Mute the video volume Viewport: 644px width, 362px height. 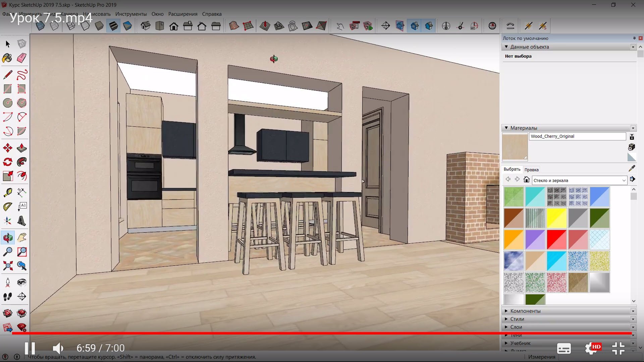coord(58,348)
